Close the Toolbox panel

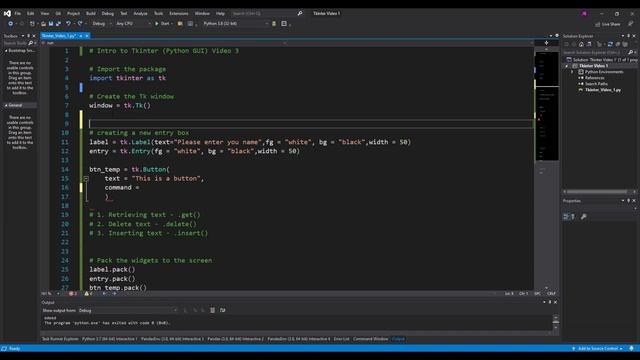pyautogui.click(x=34, y=36)
